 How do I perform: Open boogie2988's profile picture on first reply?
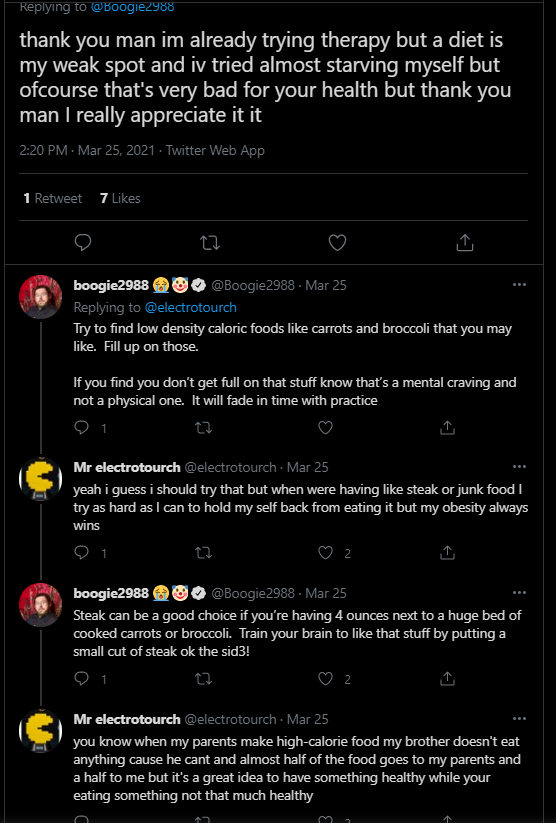coord(41,297)
